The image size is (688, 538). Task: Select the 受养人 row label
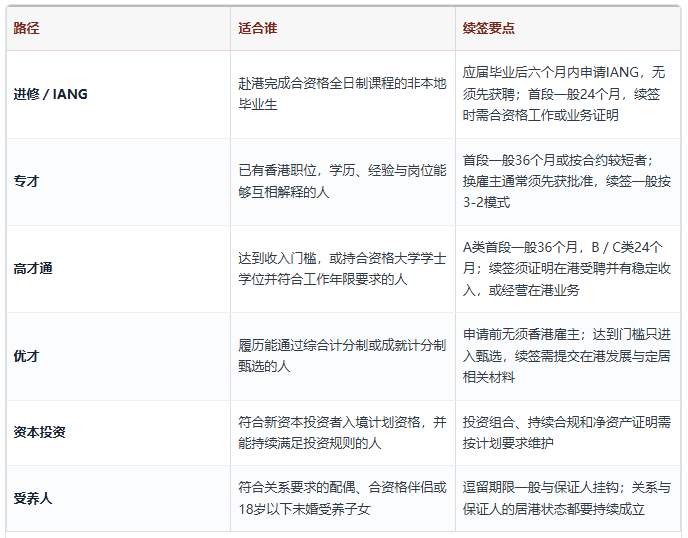click(x=33, y=499)
